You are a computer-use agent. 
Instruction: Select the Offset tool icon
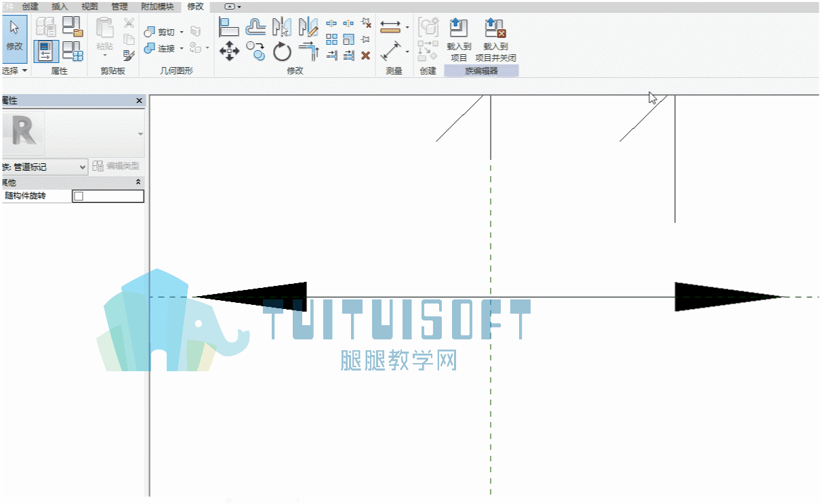(x=255, y=27)
